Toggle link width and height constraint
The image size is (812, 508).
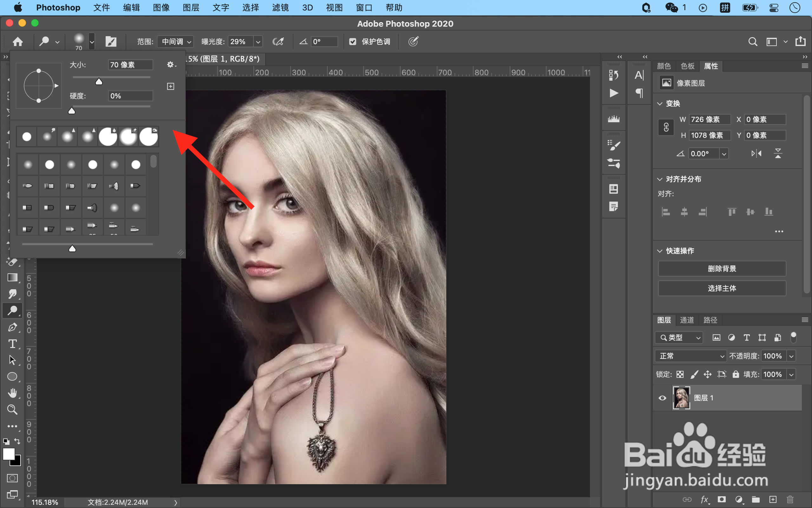666,127
